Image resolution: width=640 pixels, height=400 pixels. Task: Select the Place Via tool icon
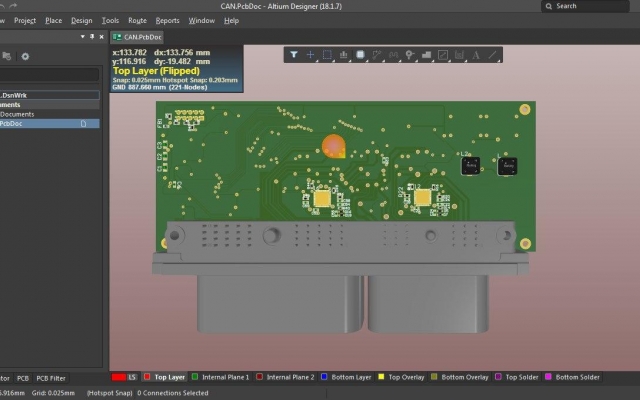(410, 55)
